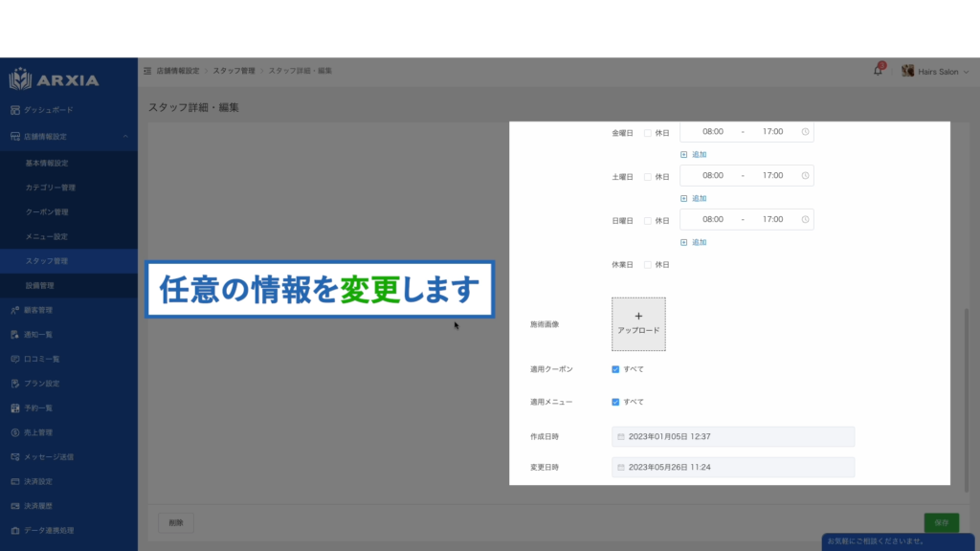
Task: Uncheck すべて for 適用メニュー
Action: (615, 402)
